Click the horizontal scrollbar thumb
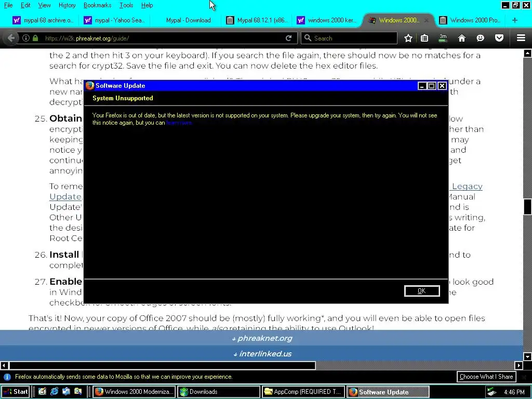The width and height of the screenshot is (532, 399). point(162,365)
